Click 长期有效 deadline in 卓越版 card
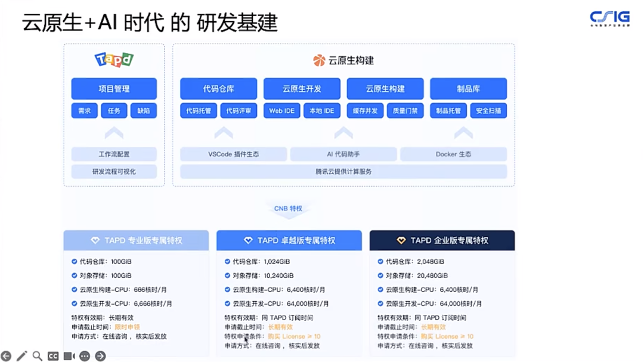Screen dimensions: 644x362 [280, 327]
